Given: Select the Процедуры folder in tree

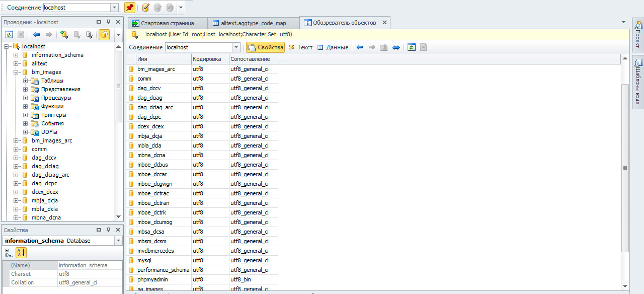Looking at the screenshot, I should [56, 98].
